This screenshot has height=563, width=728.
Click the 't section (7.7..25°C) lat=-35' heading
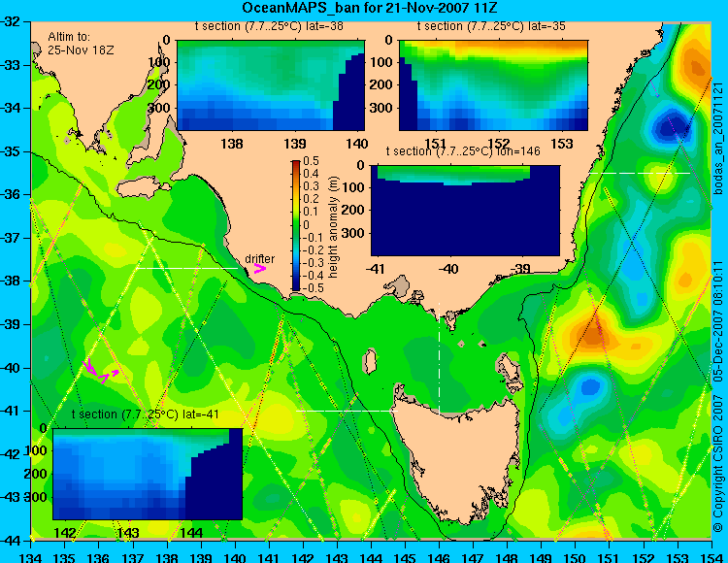491,26
